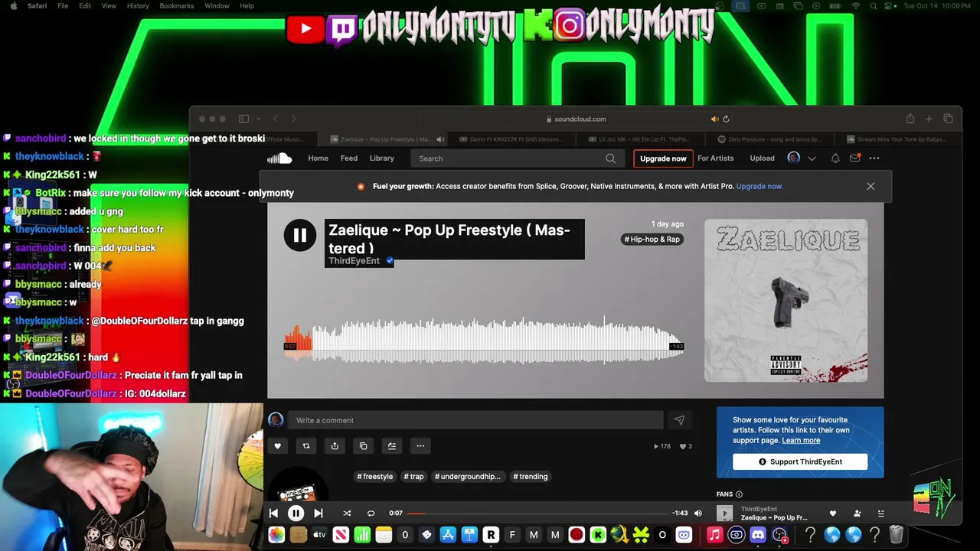Mute volume in the player bar
This screenshot has height=551, width=980.
697,514
